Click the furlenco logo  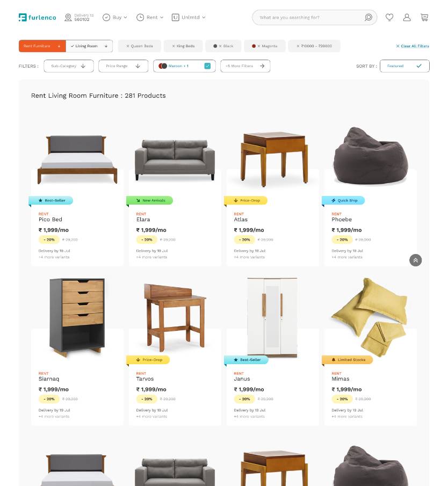[38, 17]
